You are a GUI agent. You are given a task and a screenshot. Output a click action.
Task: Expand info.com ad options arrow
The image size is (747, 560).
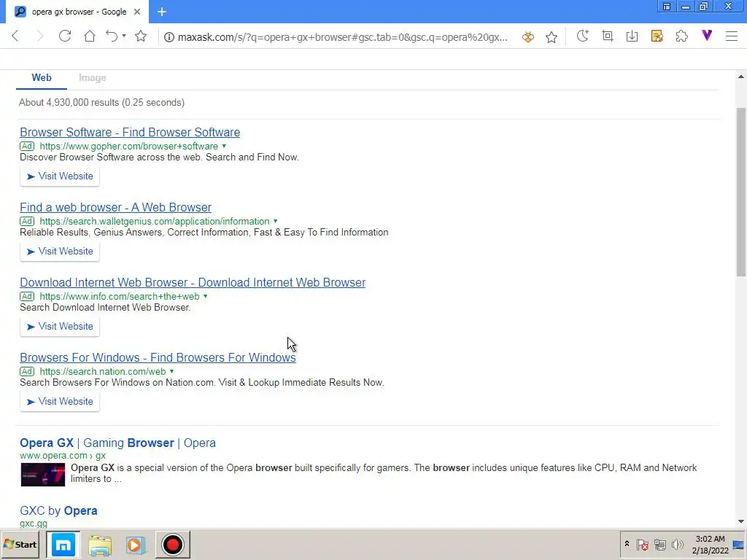(x=205, y=296)
